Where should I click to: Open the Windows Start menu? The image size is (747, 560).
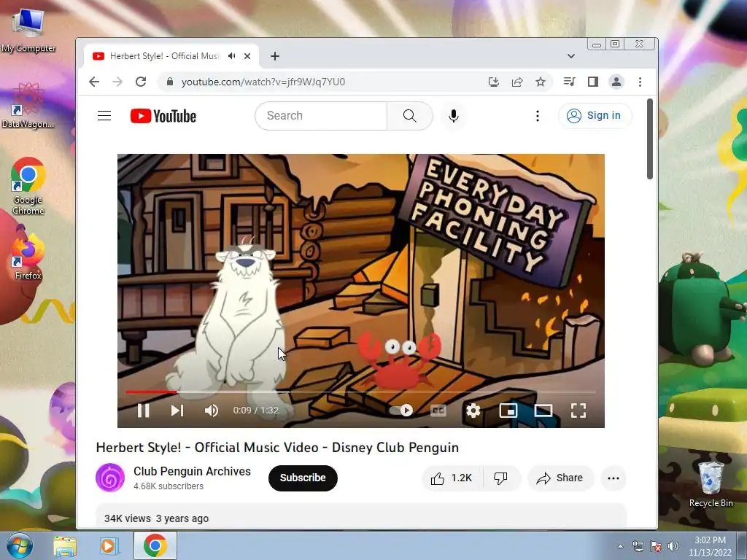click(19, 546)
